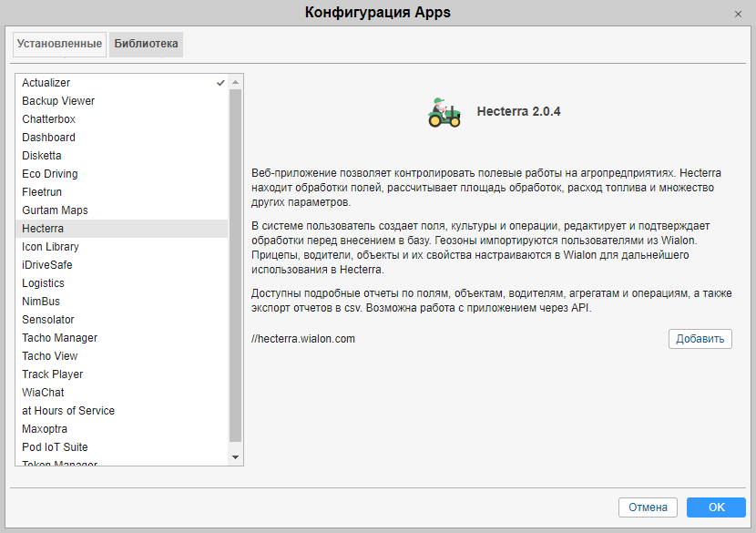The height and width of the screenshot is (533, 756).
Task: Click the Добавить button
Action: [x=700, y=339]
